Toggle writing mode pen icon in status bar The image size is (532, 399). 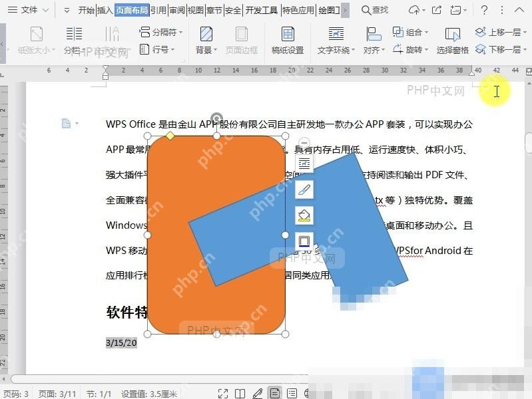pyautogui.click(x=258, y=393)
